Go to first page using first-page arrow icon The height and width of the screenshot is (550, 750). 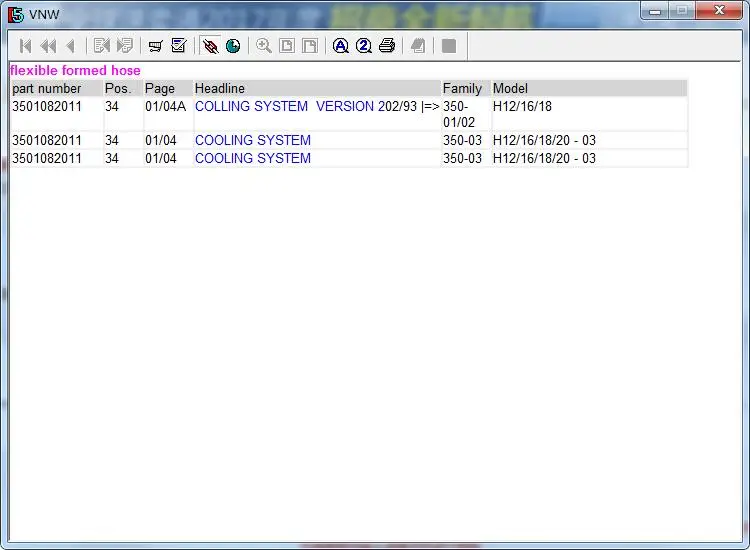(25, 46)
